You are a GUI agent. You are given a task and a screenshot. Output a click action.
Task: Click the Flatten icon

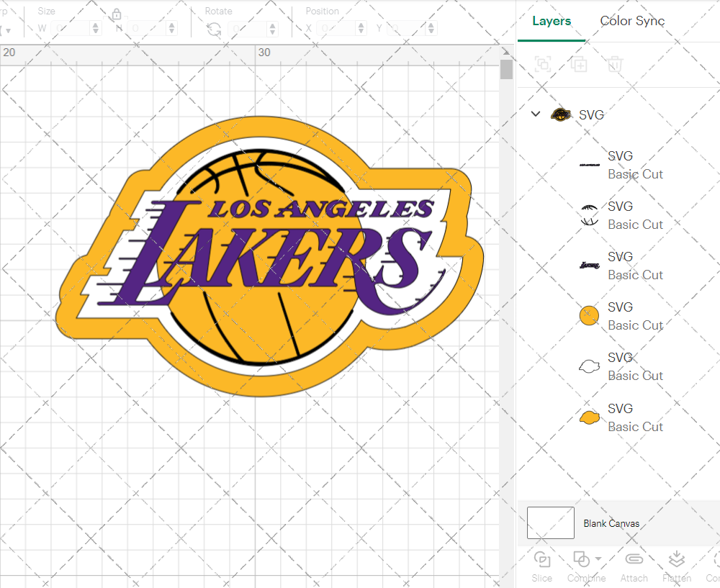[676, 559]
